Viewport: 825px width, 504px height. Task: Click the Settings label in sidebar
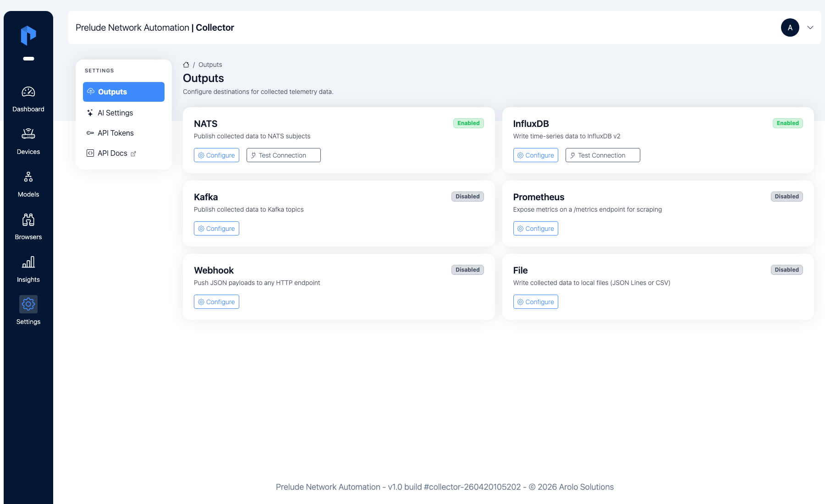[x=28, y=322]
